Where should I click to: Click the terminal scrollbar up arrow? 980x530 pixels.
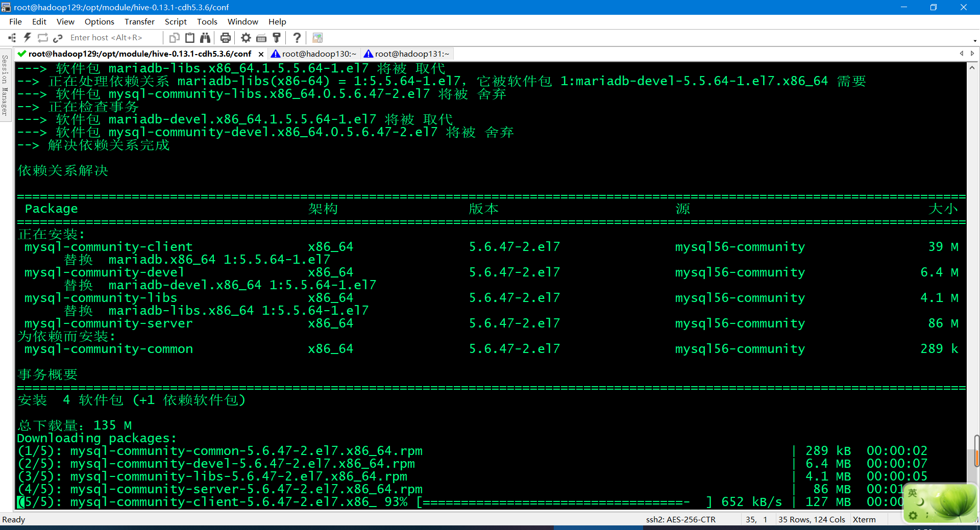pyautogui.click(x=972, y=68)
